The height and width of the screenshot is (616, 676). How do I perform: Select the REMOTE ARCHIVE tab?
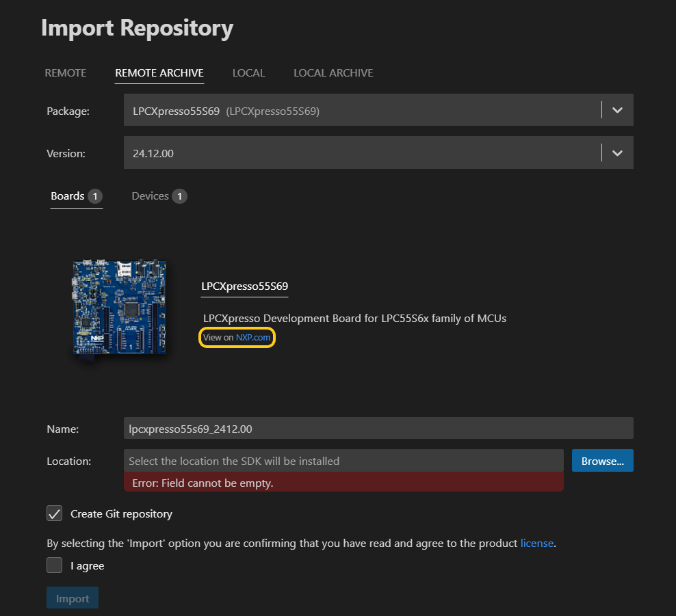point(159,72)
